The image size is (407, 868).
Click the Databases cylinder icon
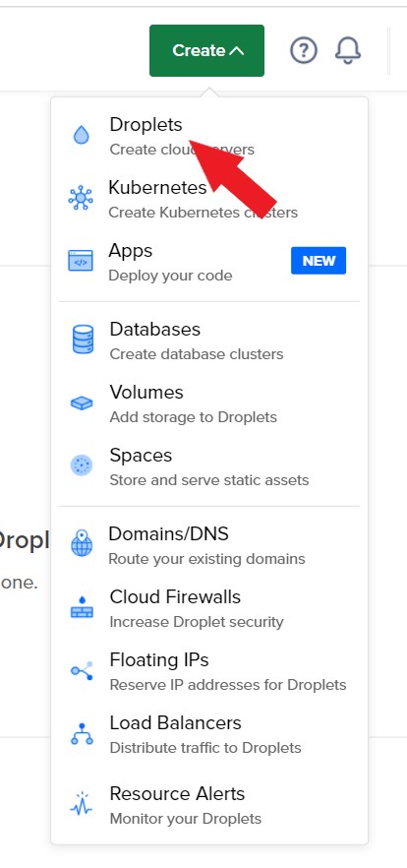pyautogui.click(x=83, y=340)
